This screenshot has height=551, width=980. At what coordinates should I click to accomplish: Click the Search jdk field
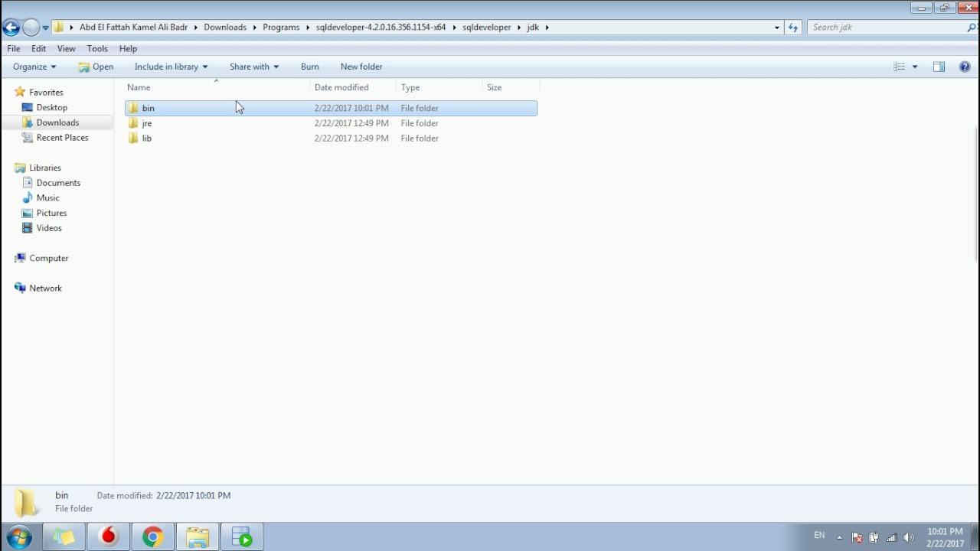point(887,28)
